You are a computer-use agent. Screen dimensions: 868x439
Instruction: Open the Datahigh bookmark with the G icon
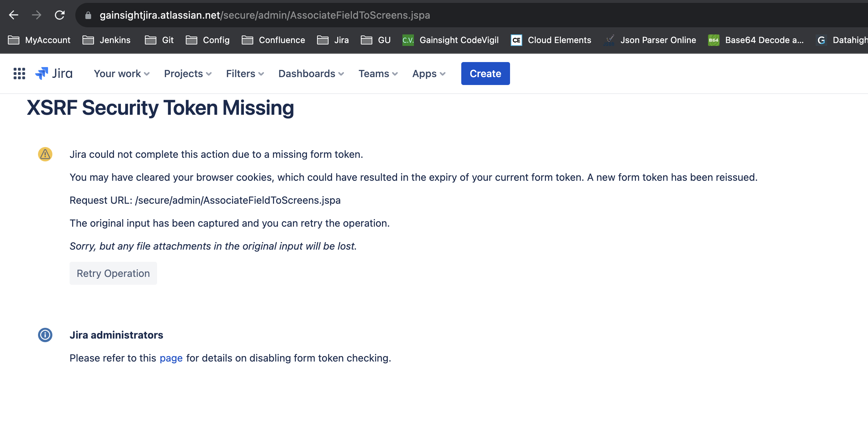(x=841, y=40)
